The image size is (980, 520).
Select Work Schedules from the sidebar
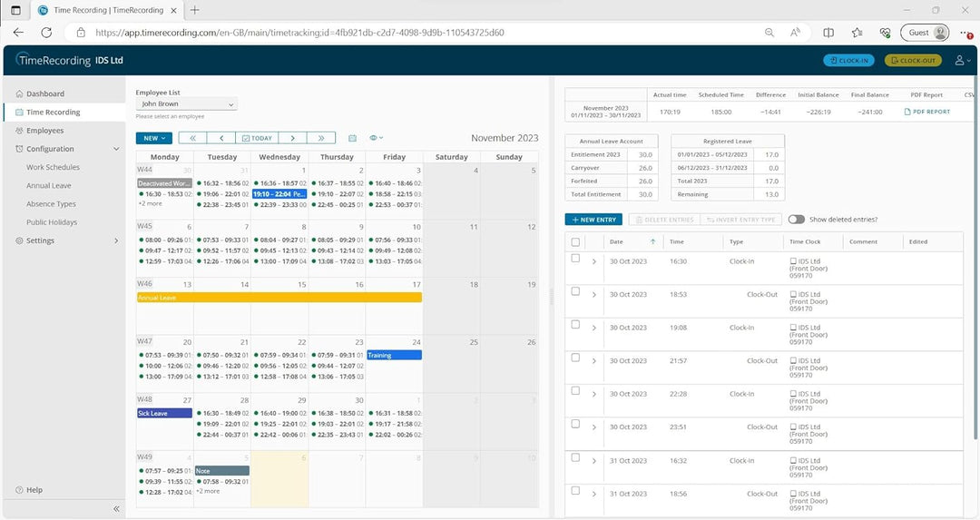[x=53, y=167]
